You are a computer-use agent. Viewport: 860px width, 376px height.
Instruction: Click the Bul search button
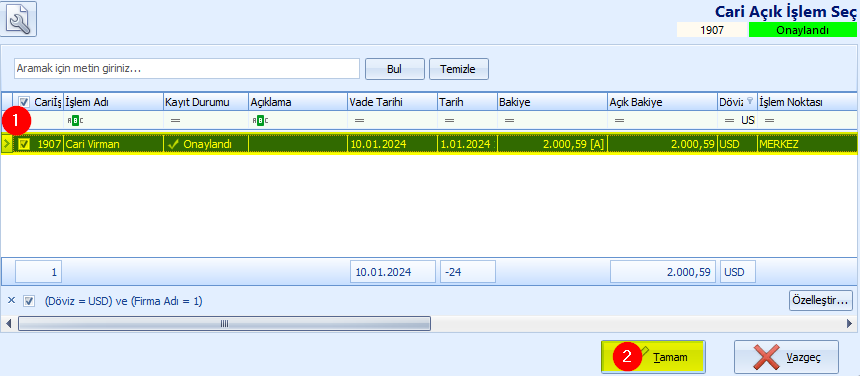click(395, 69)
